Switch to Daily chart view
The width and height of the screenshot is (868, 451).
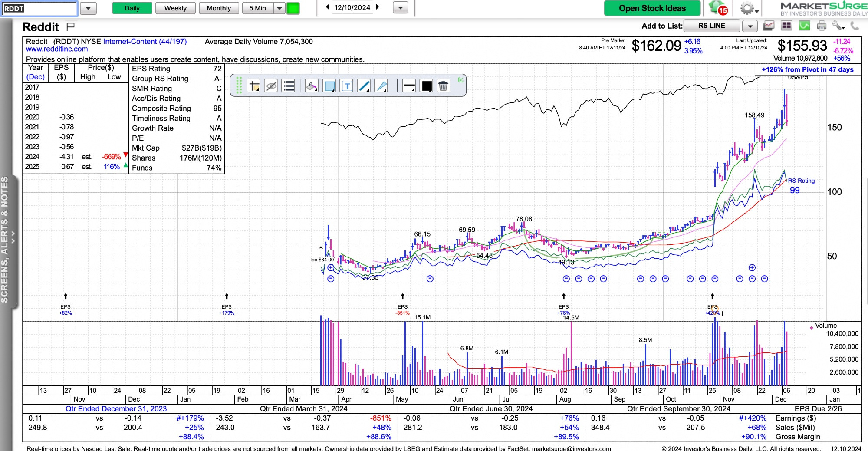coord(132,8)
